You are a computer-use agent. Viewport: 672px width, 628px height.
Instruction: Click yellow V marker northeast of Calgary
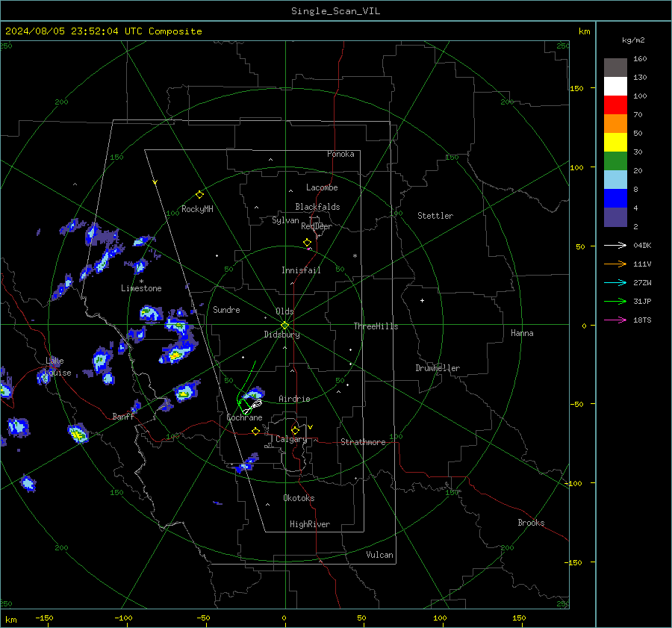point(310,427)
